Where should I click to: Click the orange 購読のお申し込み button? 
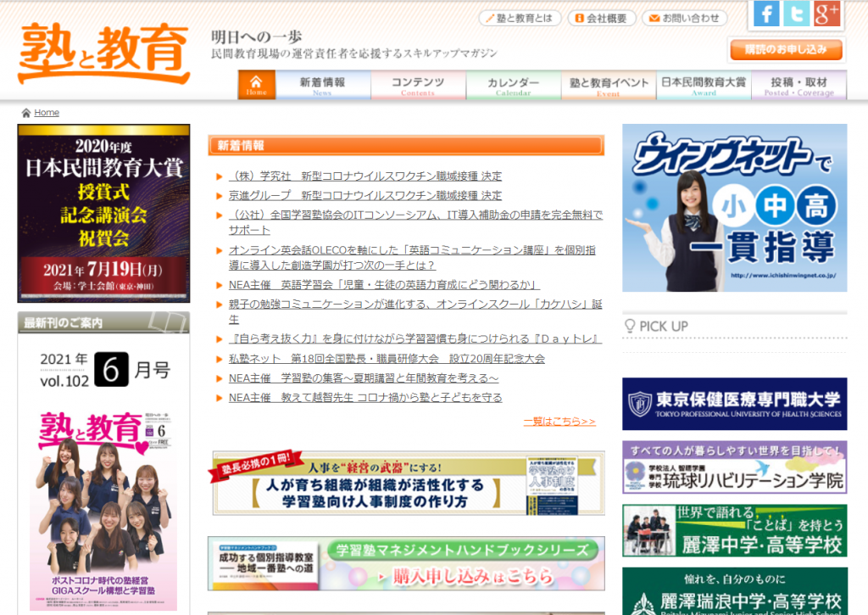786,50
